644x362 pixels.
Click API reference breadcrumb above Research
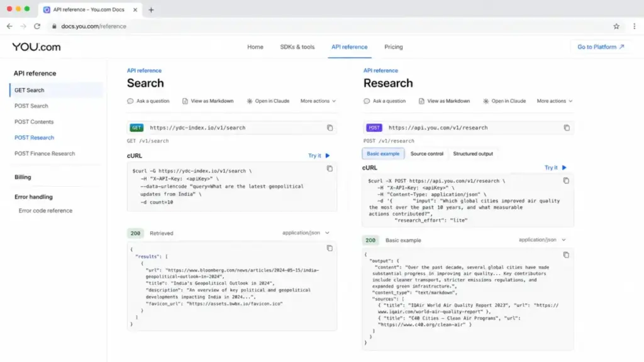click(380, 70)
